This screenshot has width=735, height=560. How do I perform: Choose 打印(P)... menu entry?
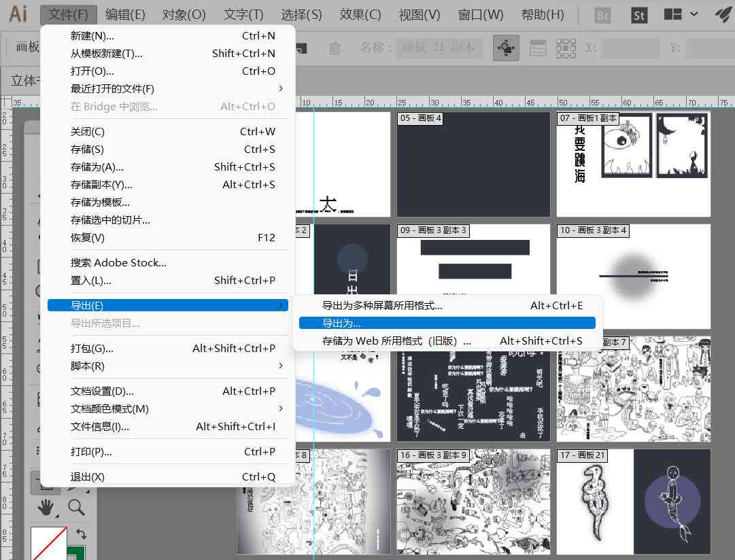tap(168, 452)
